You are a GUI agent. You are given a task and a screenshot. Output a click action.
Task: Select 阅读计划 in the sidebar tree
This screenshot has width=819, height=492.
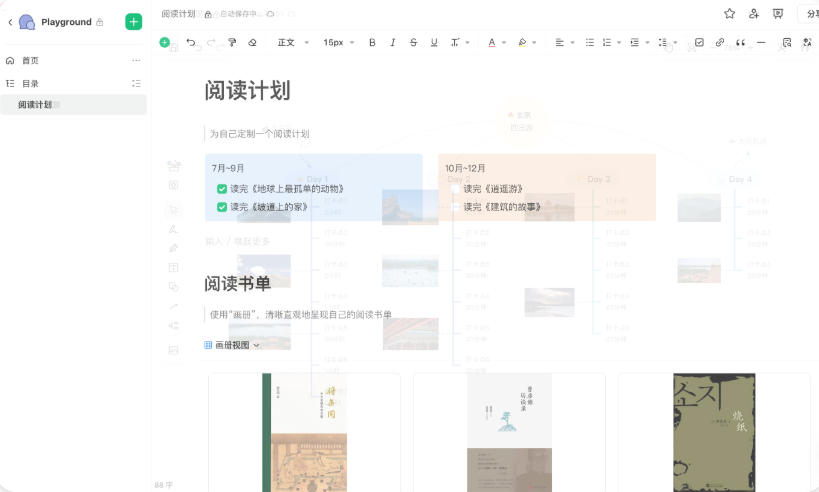(x=35, y=105)
